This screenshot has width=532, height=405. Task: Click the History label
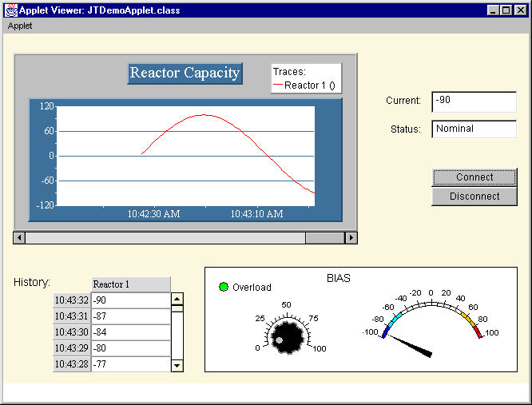pyautogui.click(x=32, y=282)
